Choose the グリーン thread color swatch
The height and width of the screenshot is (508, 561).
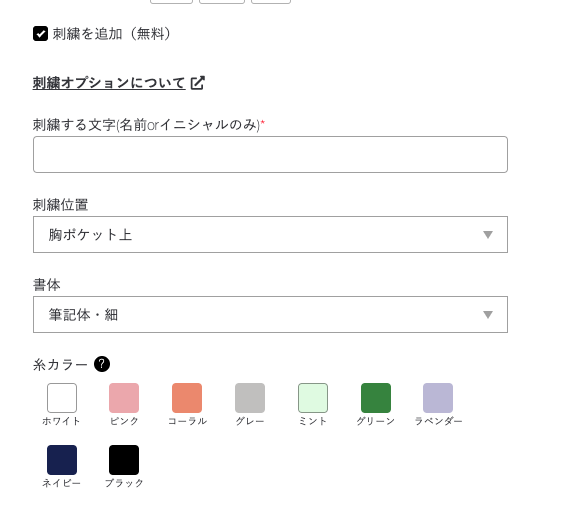click(376, 398)
